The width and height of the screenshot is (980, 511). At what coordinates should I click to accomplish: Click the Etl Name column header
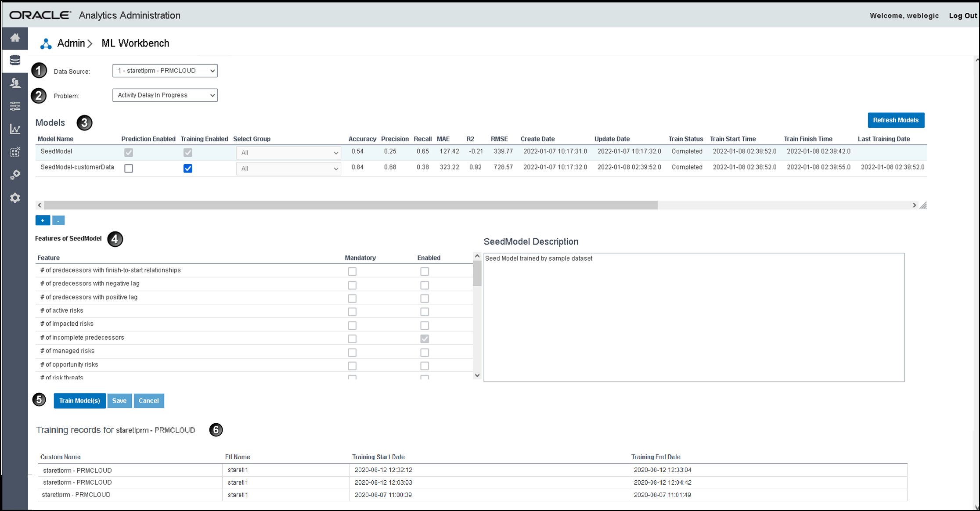(x=238, y=457)
